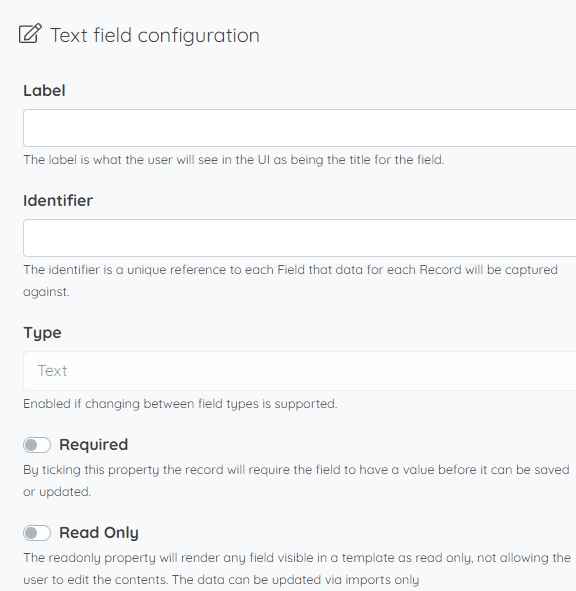
Task: Click the label description help text
Action: 234,160
